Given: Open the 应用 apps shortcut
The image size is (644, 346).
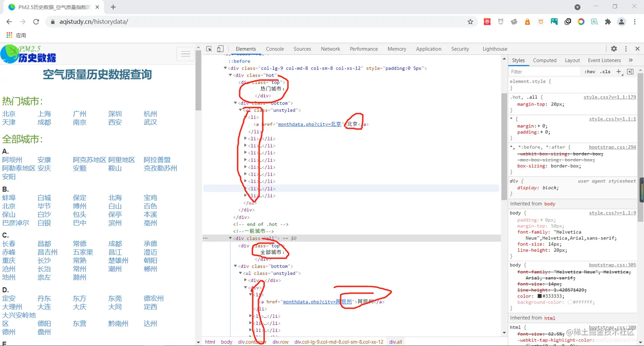Looking at the screenshot, I should [x=16, y=35].
